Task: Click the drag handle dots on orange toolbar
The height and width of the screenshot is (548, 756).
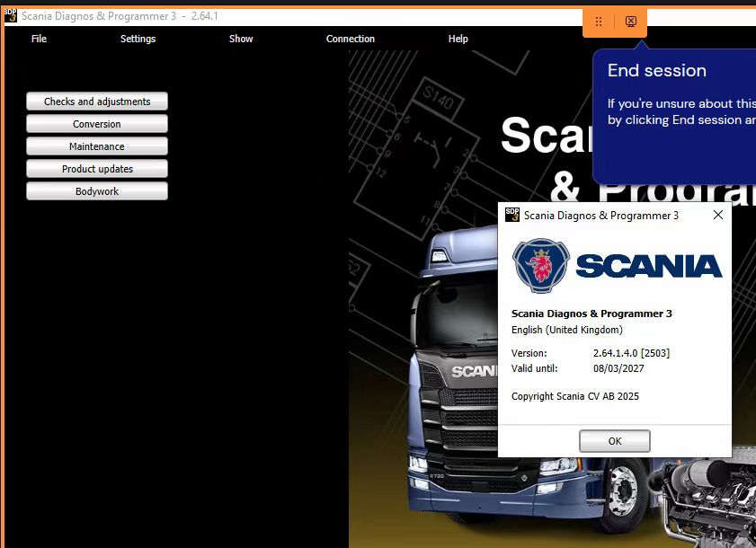Action: (599, 22)
